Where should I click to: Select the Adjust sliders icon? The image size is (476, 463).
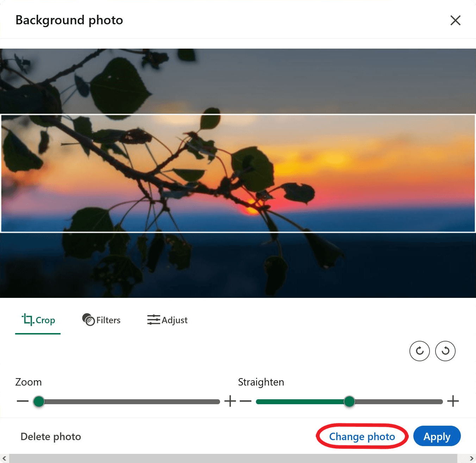pyautogui.click(x=154, y=320)
